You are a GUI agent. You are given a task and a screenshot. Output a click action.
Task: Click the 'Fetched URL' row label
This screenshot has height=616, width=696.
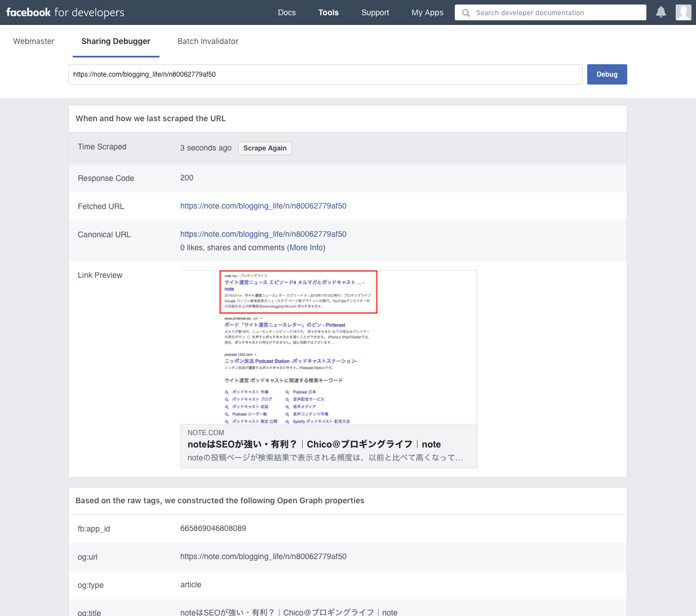tap(101, 206)
